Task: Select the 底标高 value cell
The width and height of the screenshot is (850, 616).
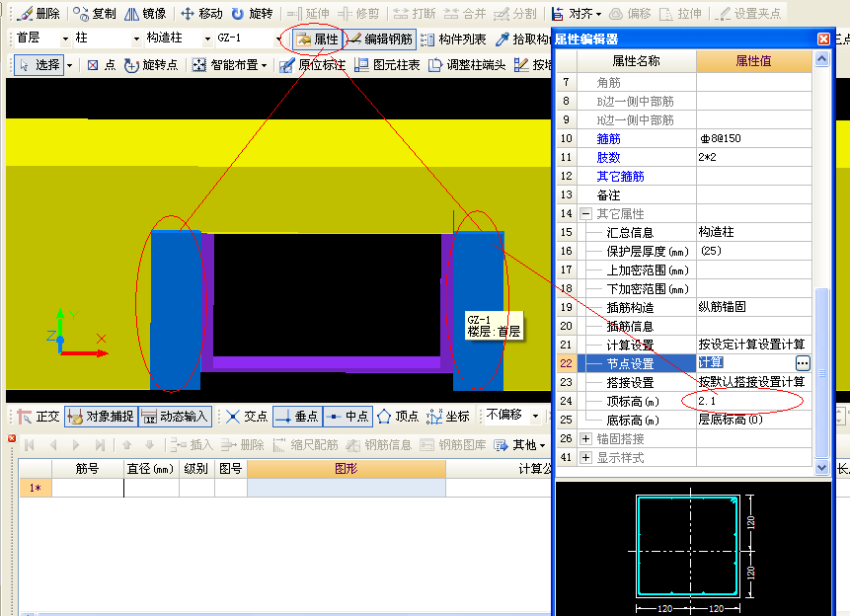Action: click(753, 420)
